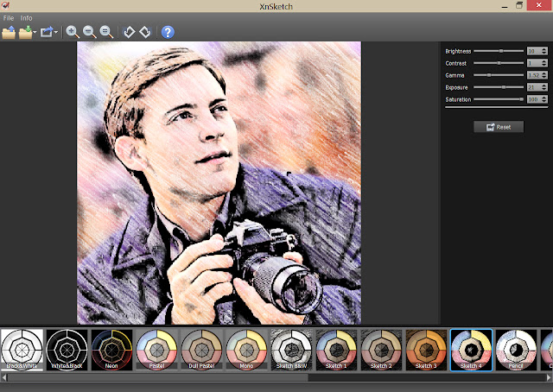Choose the Dull Pastel effect preset
553x392 pixels.
(201, 350)
